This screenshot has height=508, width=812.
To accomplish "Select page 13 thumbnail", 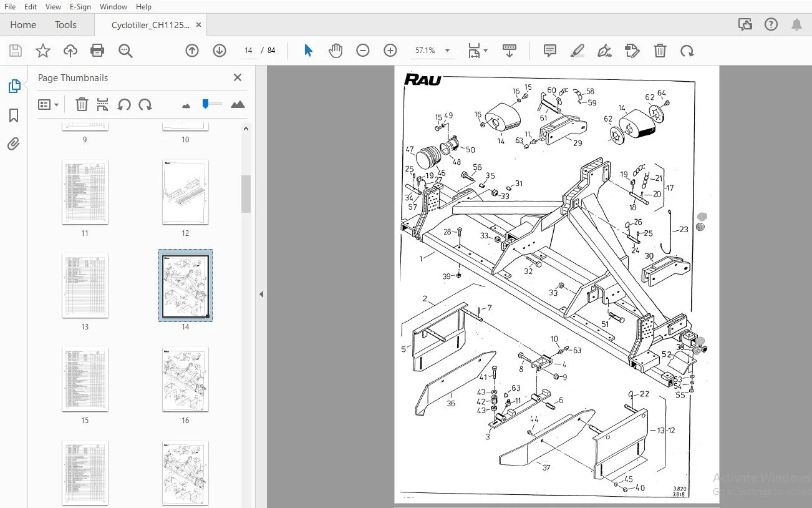I will click(x=85, y=286).
